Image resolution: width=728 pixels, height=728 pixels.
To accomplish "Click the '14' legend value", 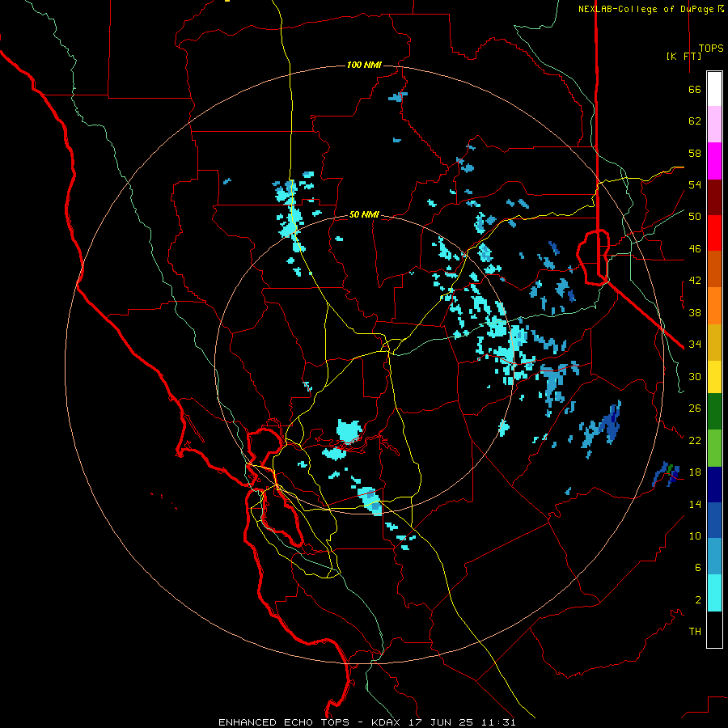I will [695, 504].
